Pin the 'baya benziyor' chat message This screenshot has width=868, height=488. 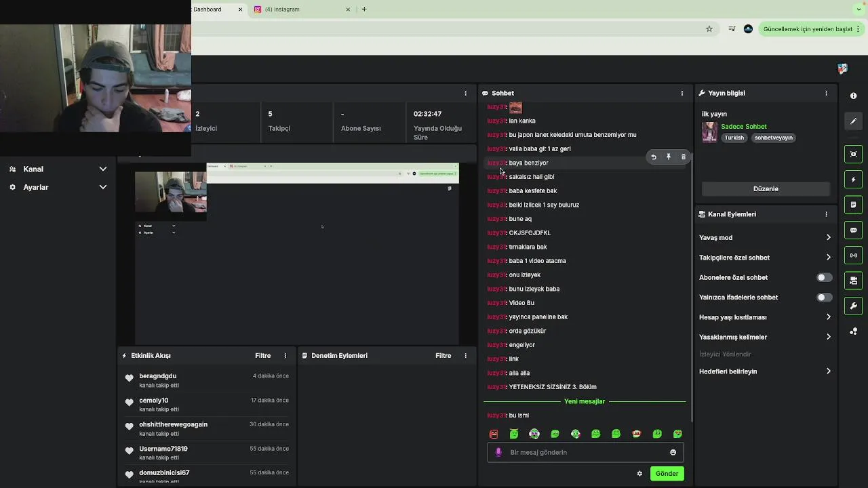[x=669, y=157]
